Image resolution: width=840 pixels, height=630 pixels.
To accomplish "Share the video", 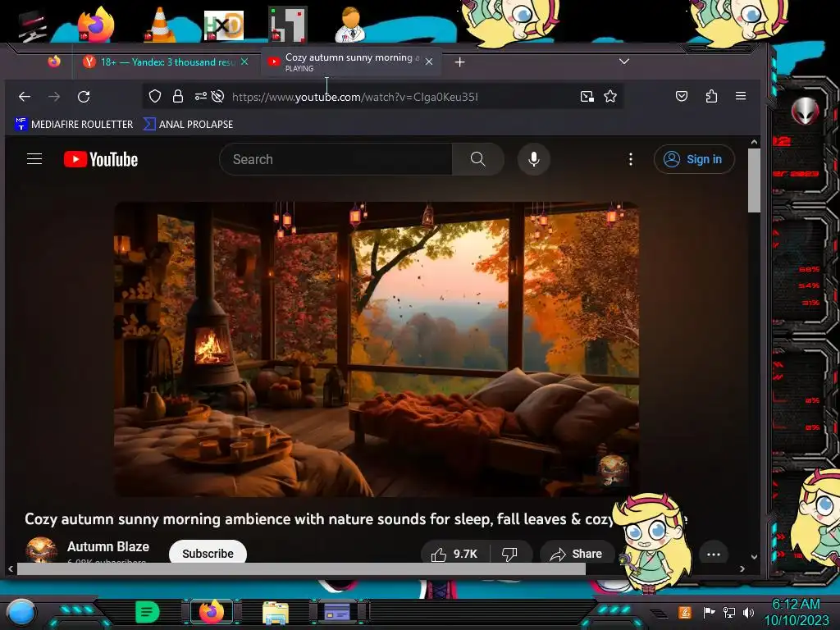I will pyautogui.click(x=577, y=554).
